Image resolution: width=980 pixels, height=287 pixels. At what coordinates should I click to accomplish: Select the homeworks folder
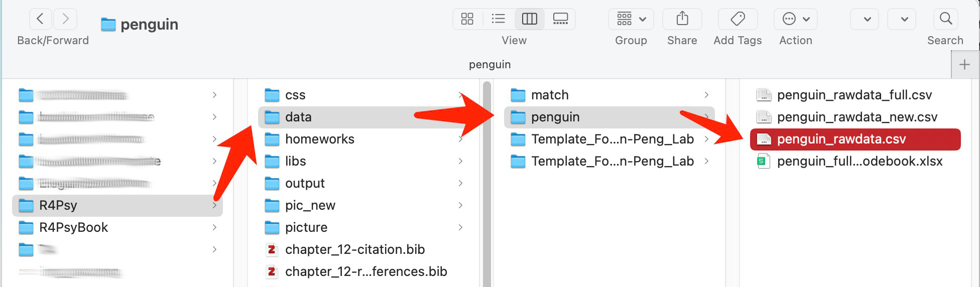pyautogui.click(x=319, y=139)
